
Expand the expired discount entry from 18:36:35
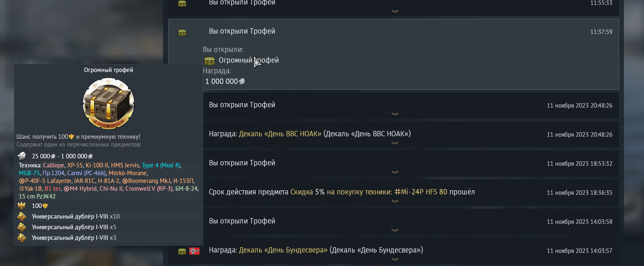[x=395, y=201]
